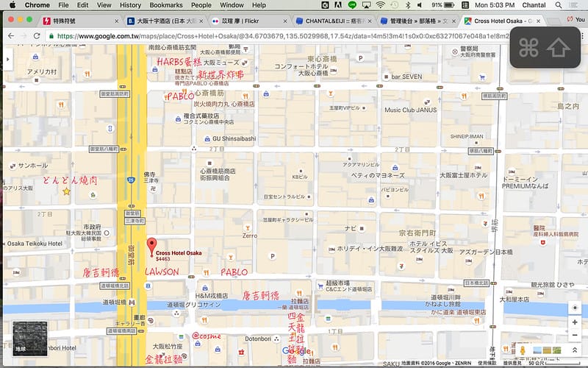The image size is (588, 368).
Task: Expand the imagery strip with the double chevron
Action: click(574, 350)
